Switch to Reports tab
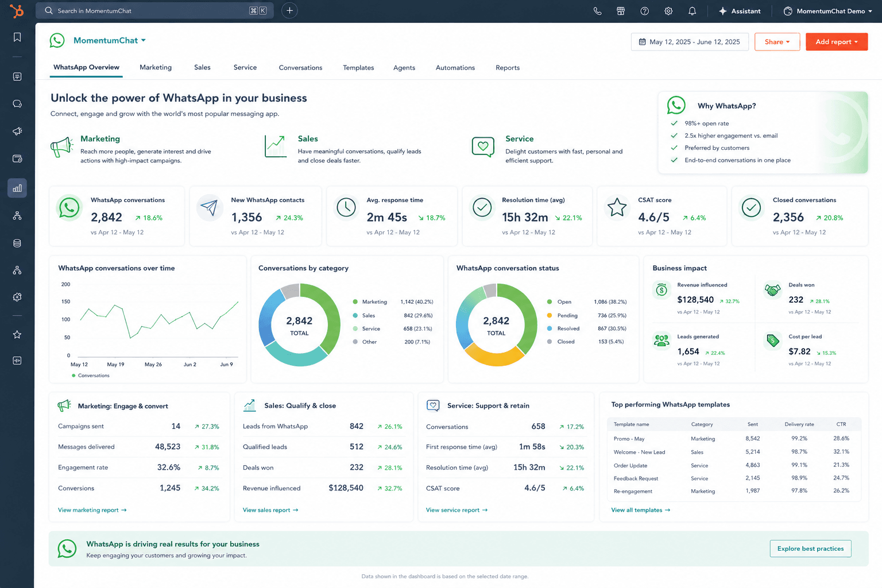Viewport: 882px width, 588px height. (508, 68)
